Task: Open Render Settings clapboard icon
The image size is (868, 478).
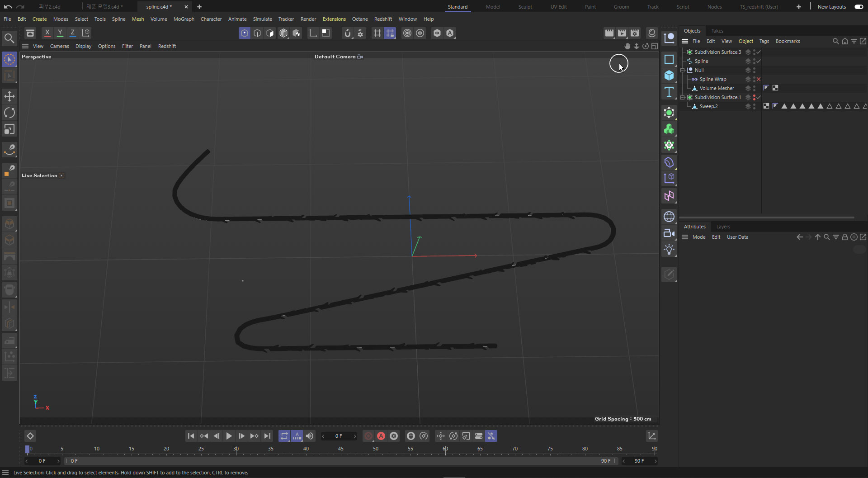Action: coord(635,33)
